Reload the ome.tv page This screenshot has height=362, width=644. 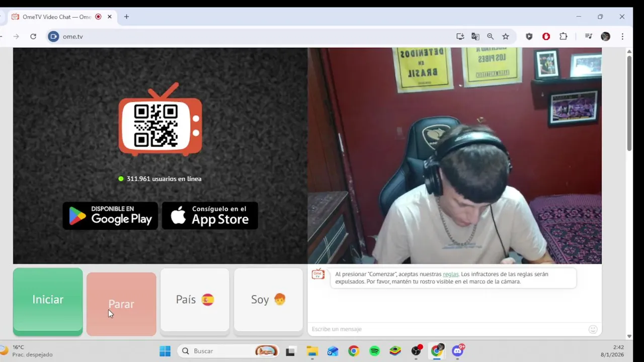point(33,36)
